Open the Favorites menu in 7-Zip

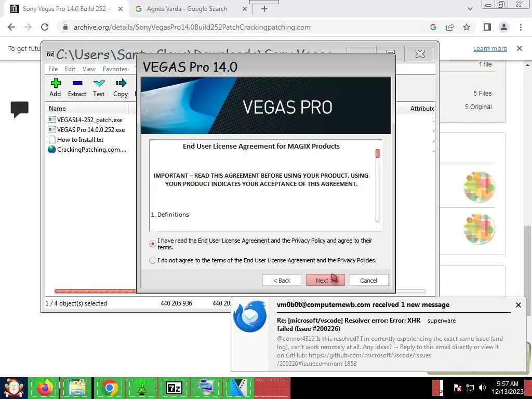(x=115, y=69)
